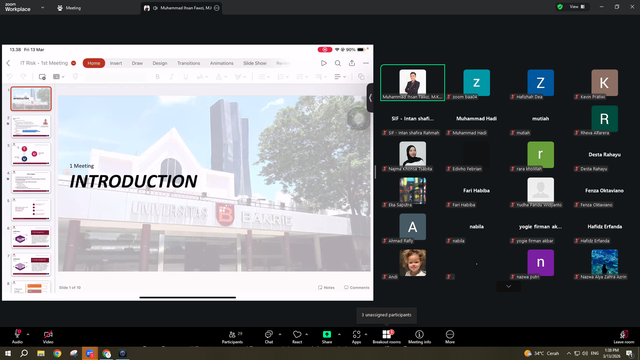Open Meeting info in Zoom toolbar
This screenshot has height=360, width=640.
tap(419, 337)
